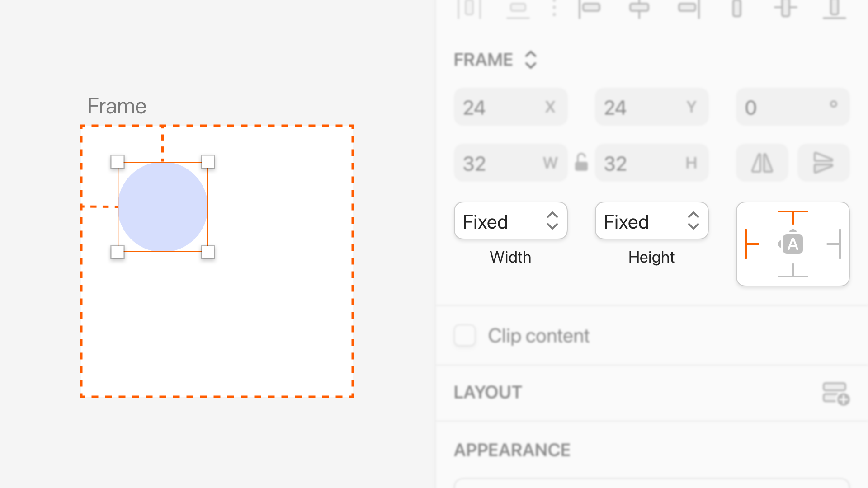Screen dimensions: 868x488
Task: Flip the selected circle vertically
Action: tap(823, 163)
